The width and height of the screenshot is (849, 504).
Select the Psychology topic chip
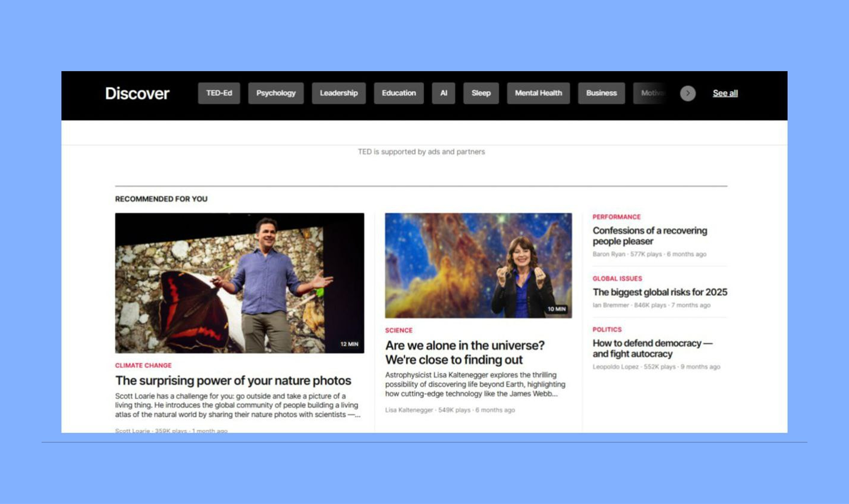pos(276,93)
